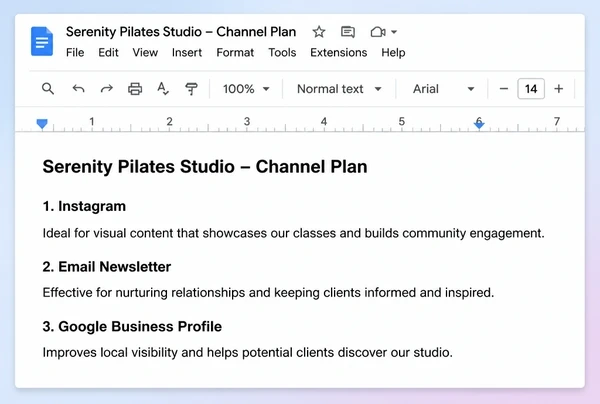Click the '1. Instagram' heading
The image size is (600, 404).
84,206
